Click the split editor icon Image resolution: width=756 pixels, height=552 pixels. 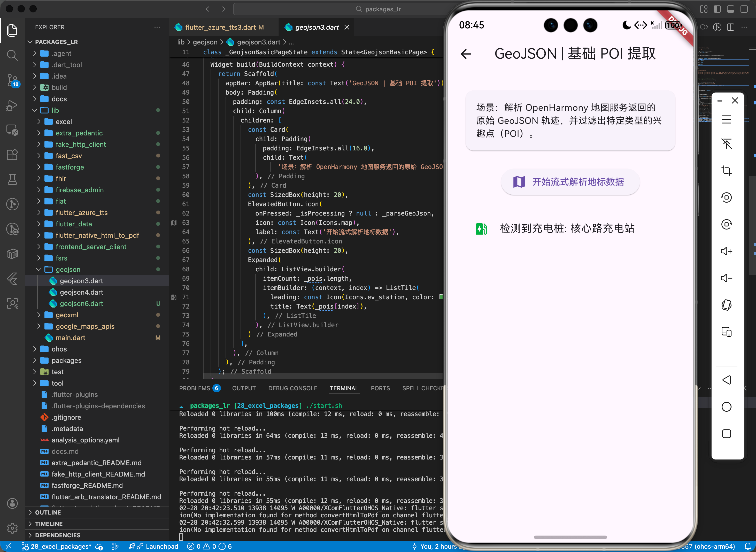731,27
